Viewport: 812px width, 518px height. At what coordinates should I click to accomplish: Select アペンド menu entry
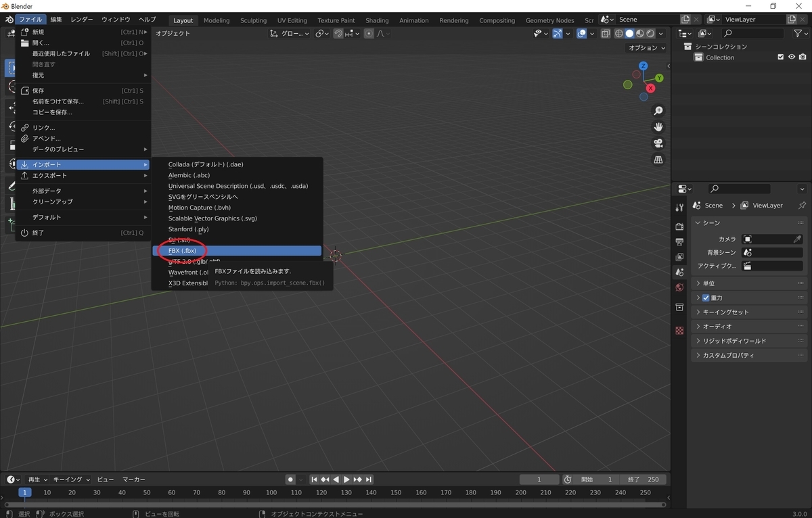pos(83,139)
